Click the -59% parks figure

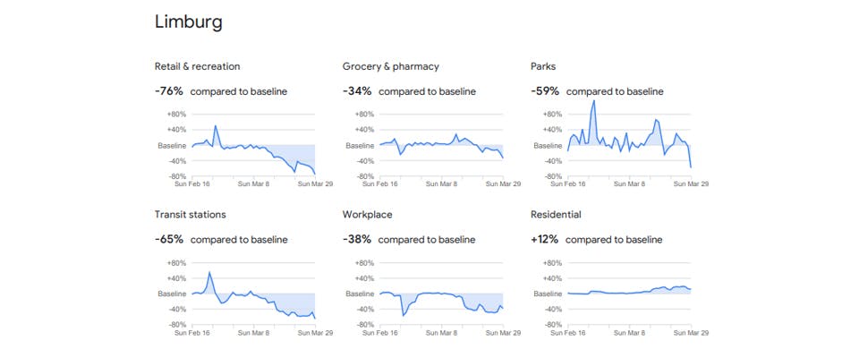pos(544,91)
